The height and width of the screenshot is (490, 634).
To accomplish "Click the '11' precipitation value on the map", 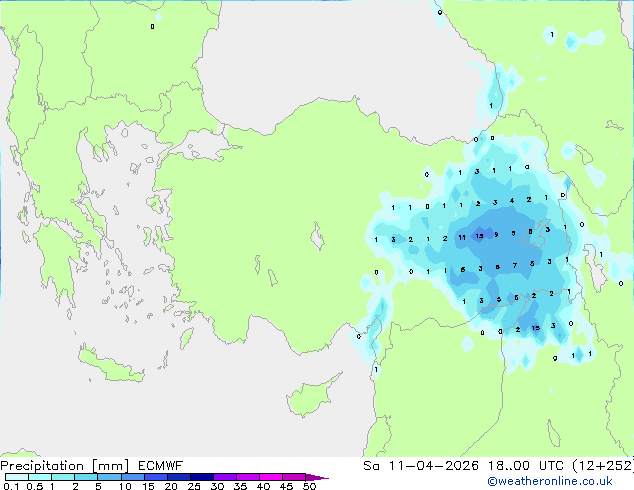I will click(x=462, y=238).
